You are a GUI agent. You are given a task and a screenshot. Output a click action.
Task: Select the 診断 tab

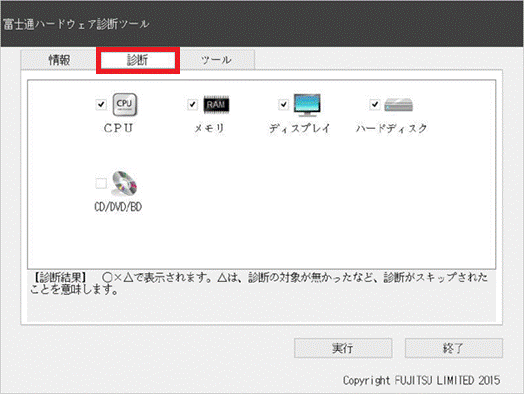(138, 60)
